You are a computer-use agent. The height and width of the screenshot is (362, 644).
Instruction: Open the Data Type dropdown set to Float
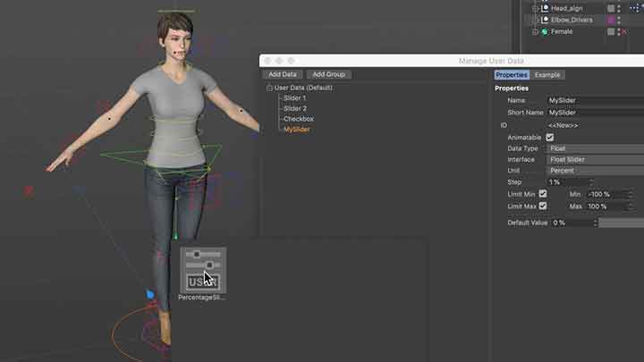tap(595, 148)
